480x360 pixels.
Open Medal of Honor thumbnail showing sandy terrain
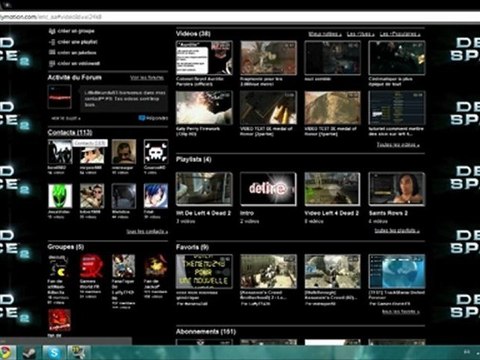point(332,108)
